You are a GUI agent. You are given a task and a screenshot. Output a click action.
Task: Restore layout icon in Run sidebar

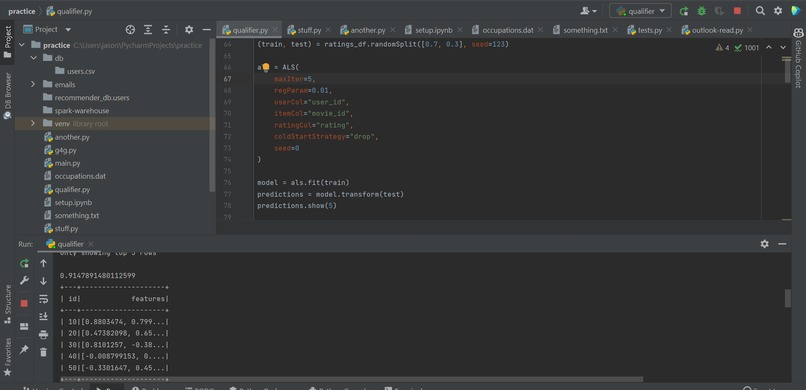24,326
